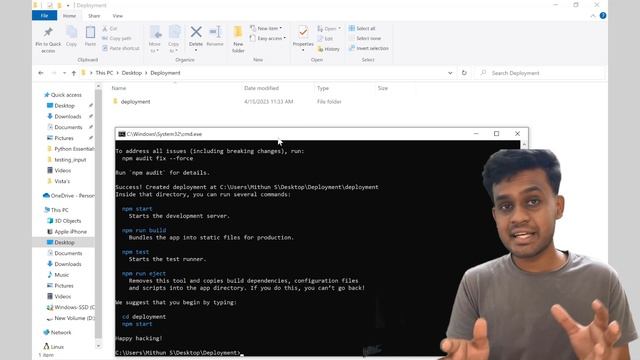Screen dimensions: 640x360
Task: Select Music under This PC
Action: (x=58, y=275)
